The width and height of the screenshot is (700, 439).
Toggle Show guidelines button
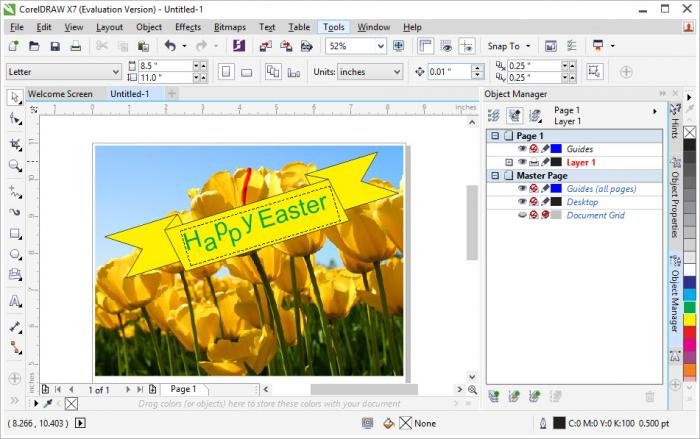coord(467,46)
